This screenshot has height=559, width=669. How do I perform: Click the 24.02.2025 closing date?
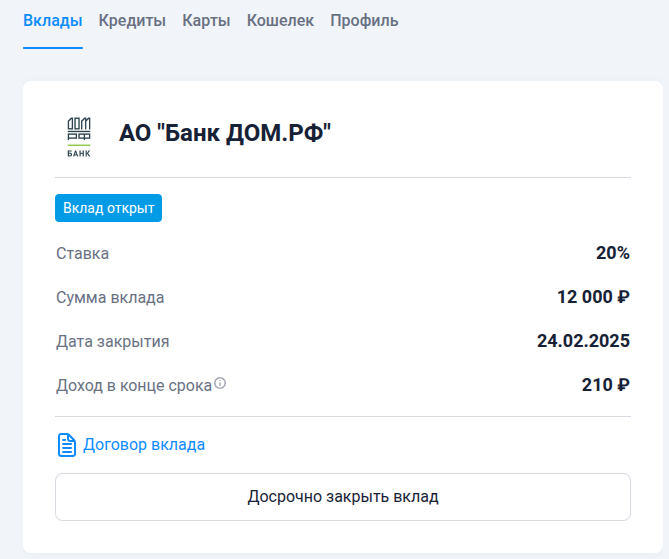coord(583,341)
